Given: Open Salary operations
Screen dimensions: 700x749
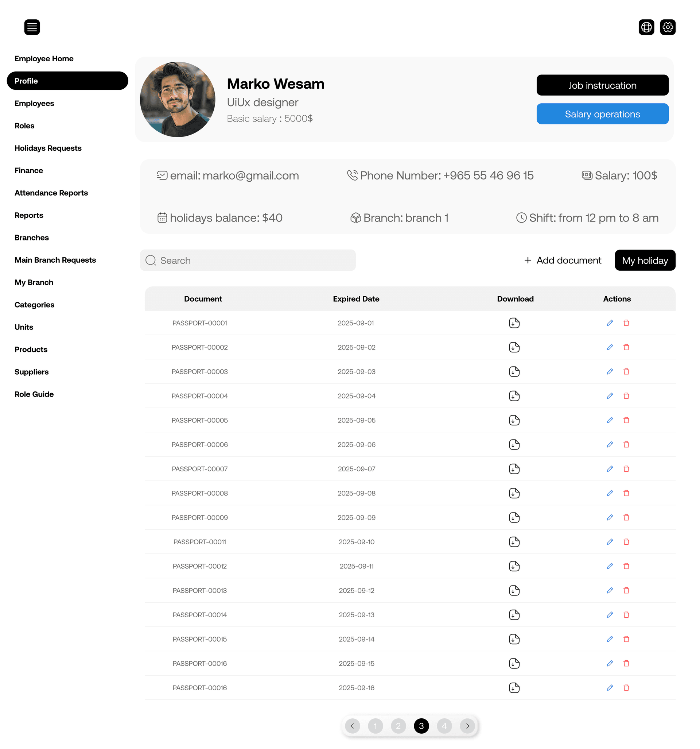Looking at the screenshot, I should (x=602, y=114).
